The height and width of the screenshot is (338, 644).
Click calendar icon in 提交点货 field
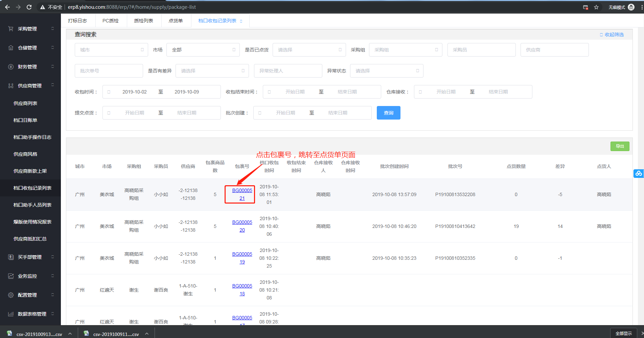coord(109,113)
